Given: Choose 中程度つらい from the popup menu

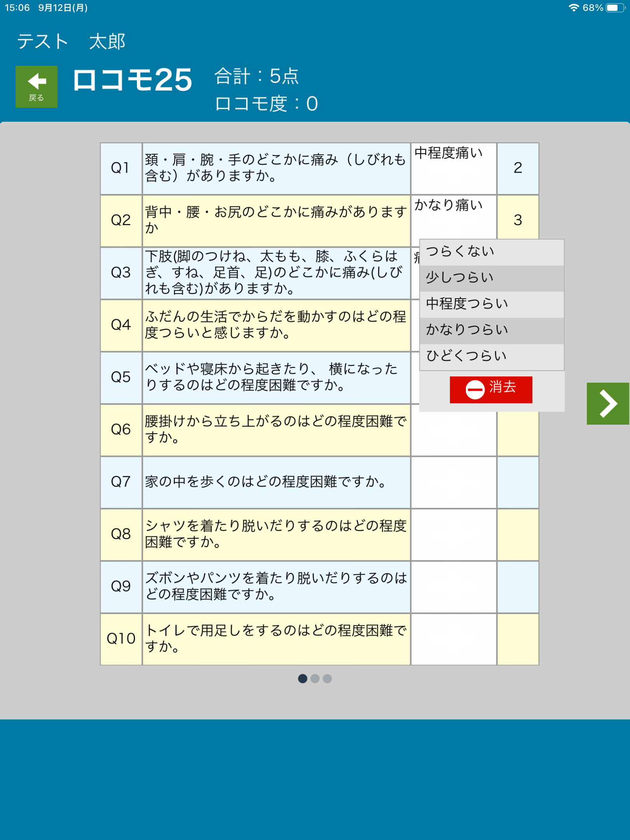Looking at the screenshot, I should tap(491, 304).
